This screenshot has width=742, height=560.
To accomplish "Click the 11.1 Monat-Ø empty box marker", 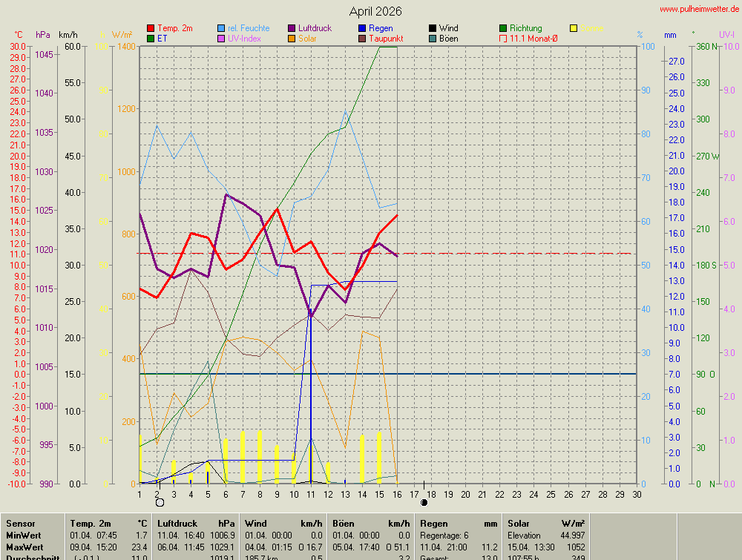I will (503, 39).
